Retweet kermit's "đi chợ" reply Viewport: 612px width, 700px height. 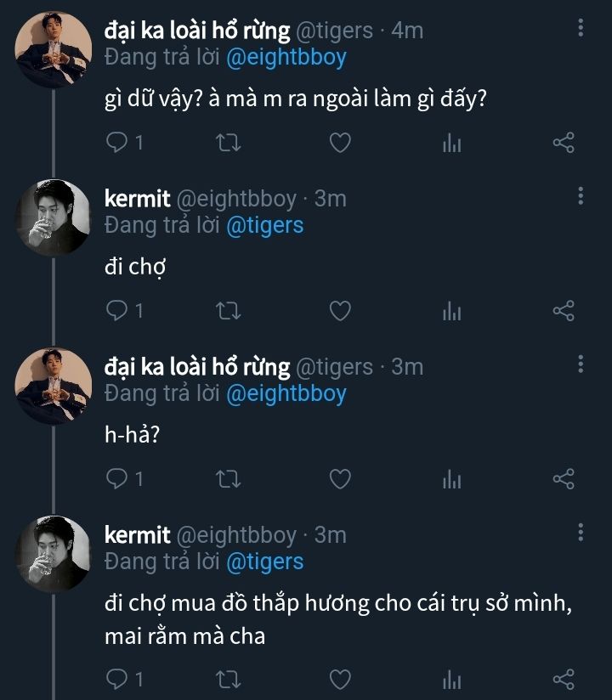[x=229, y=311]
